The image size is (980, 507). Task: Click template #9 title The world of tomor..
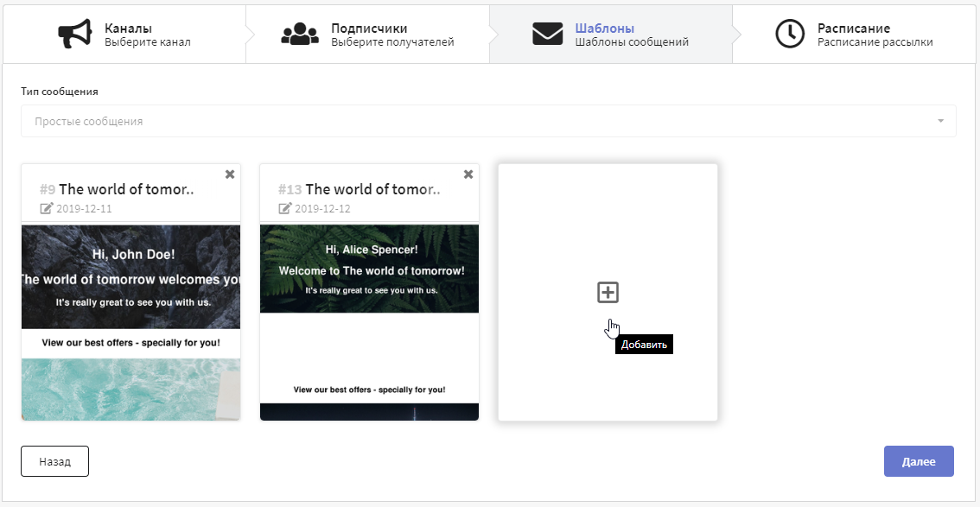coord(126,189)
